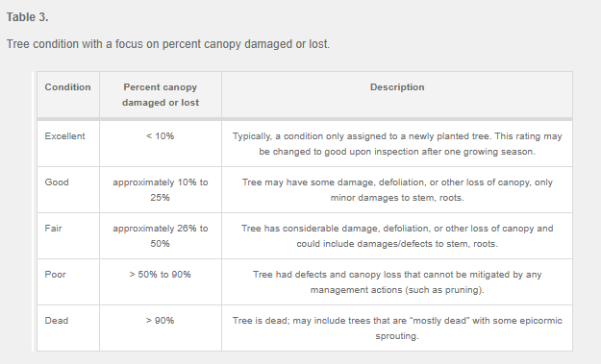Viewport: 601px width, 364px height.
Task: Click the table caption about canopy damage
Action: (168, 44)
